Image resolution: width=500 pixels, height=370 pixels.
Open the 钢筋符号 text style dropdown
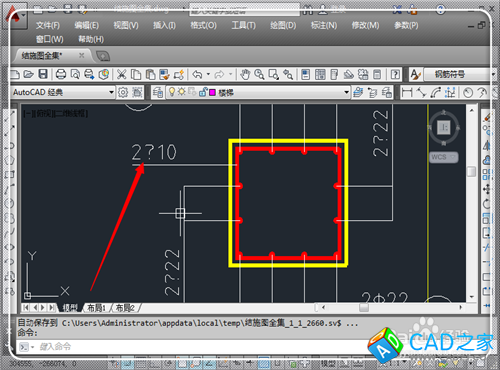[492, 74]
